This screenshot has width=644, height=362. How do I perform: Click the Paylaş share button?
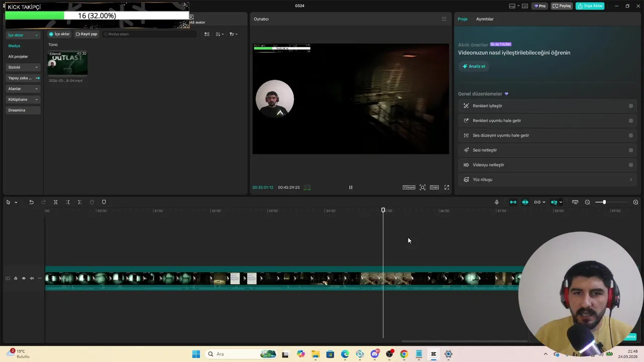562,6
